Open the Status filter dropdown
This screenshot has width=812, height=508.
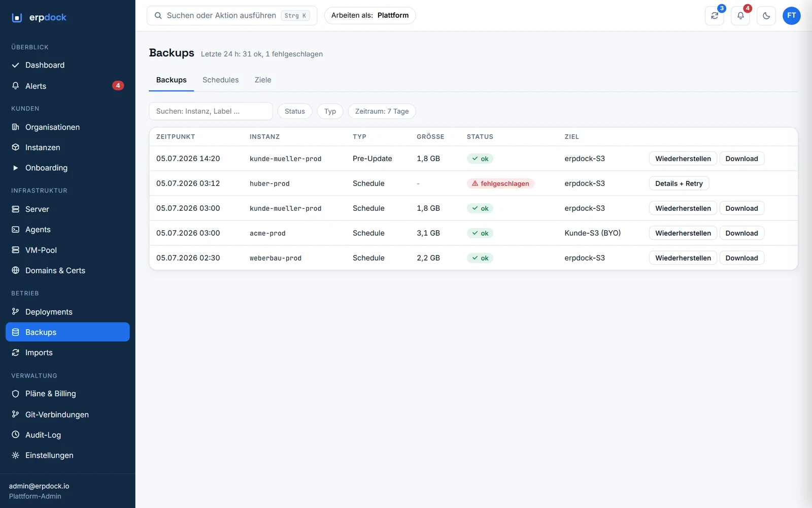(x=295, y=111)
